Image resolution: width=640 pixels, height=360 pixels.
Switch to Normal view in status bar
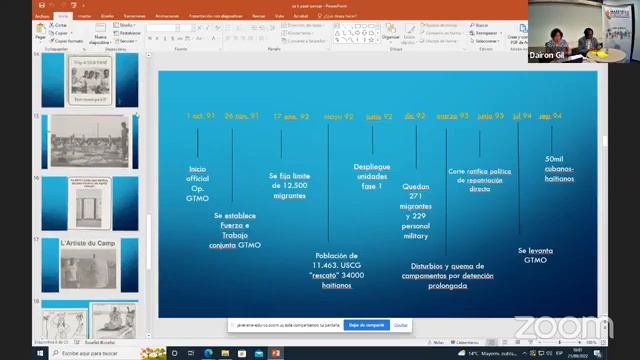point(492,342)
